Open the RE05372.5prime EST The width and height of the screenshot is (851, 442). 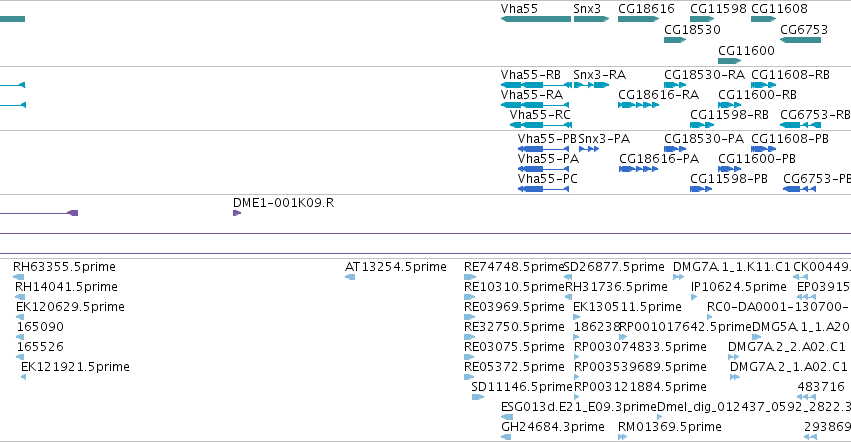514,367
